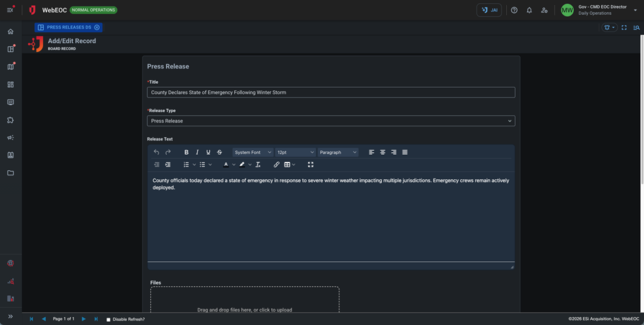Image resolution: width=644 pixels, height=325 pixels.
Task: Open the 12pt font size dropdown
Action: [295, 152]
